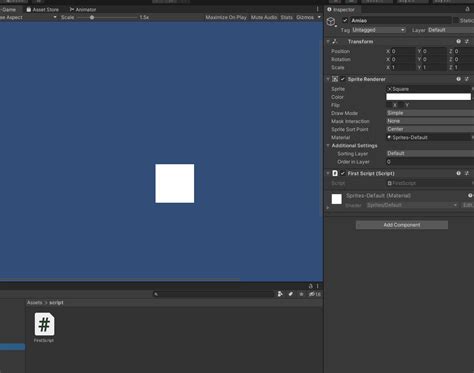Toggle hidden packages count icon in Project
Viewport: 474px width, 373px height.
pos(314,294)
